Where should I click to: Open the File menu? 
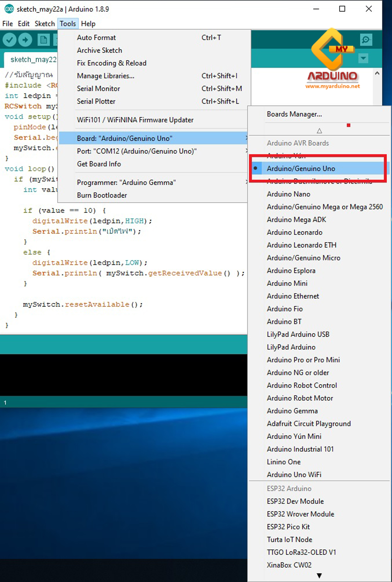pos(8,24)
